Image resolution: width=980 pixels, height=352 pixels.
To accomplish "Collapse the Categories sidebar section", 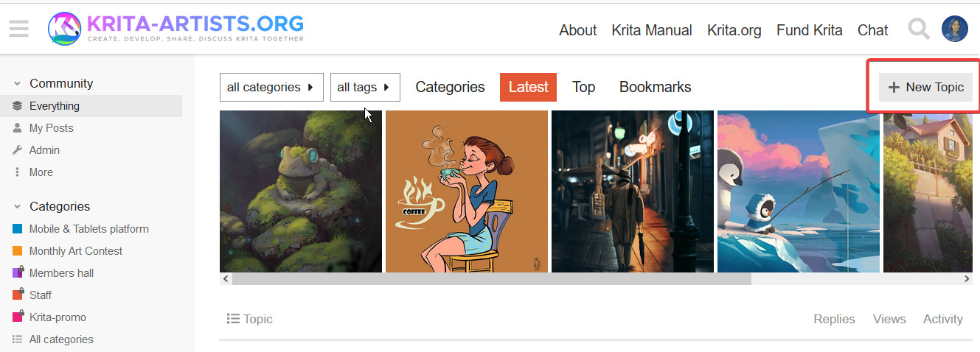I will (18, 207).
